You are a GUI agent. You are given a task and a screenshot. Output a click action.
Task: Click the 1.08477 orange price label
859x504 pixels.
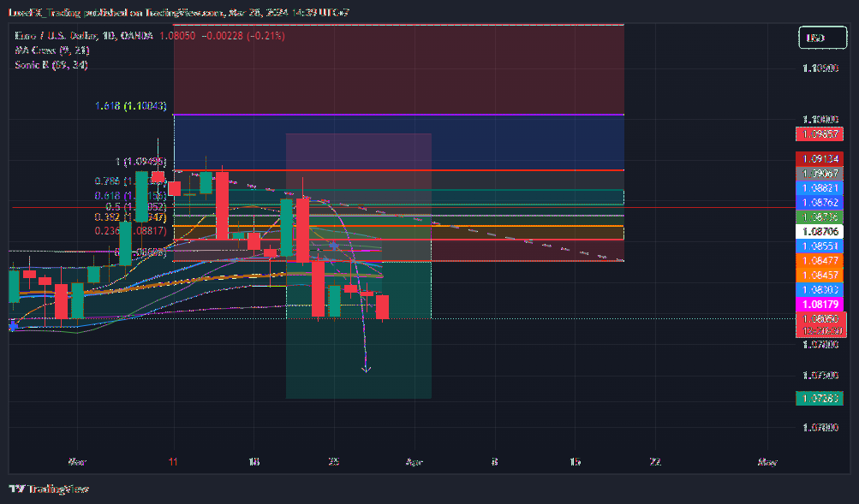(820, 260)
